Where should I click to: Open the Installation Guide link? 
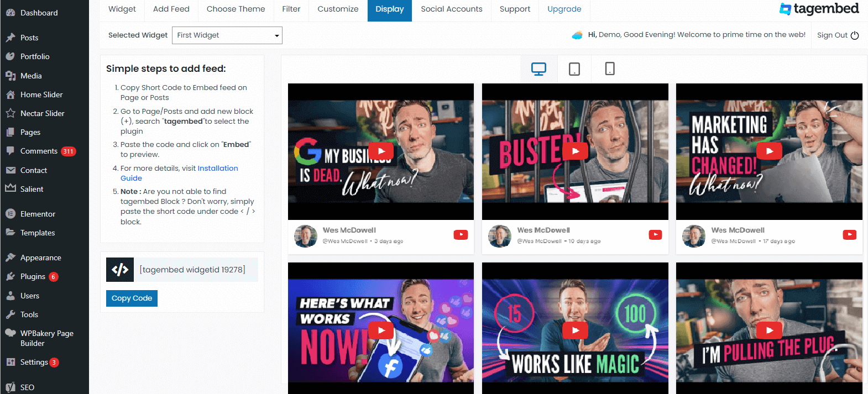click(179, 173)
